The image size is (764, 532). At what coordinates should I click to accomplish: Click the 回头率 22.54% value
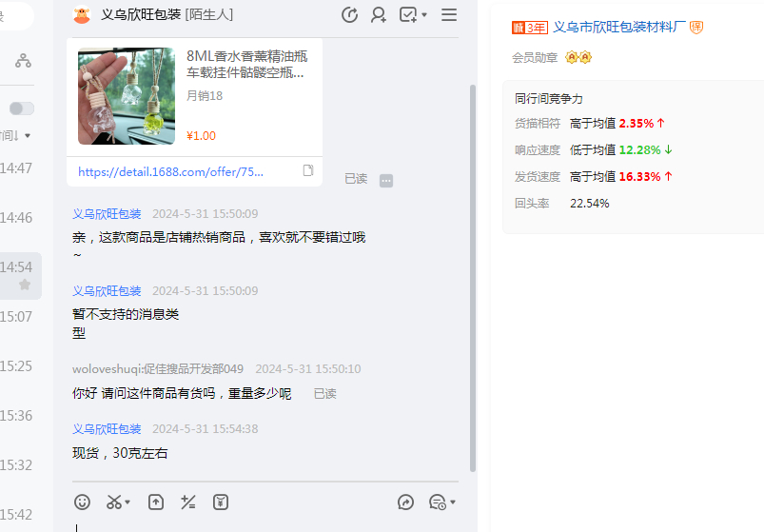590,203
